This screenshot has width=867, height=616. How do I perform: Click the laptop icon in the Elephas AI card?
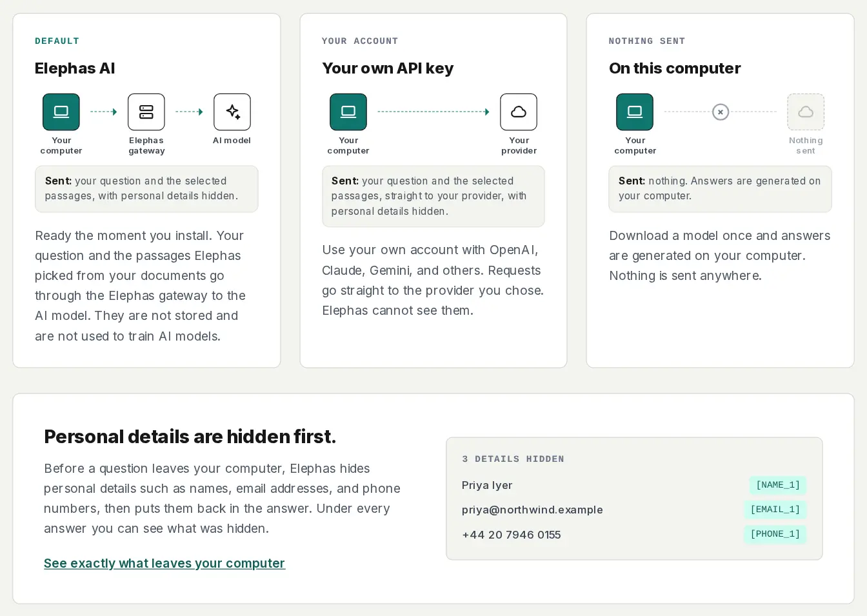(61, 112)
